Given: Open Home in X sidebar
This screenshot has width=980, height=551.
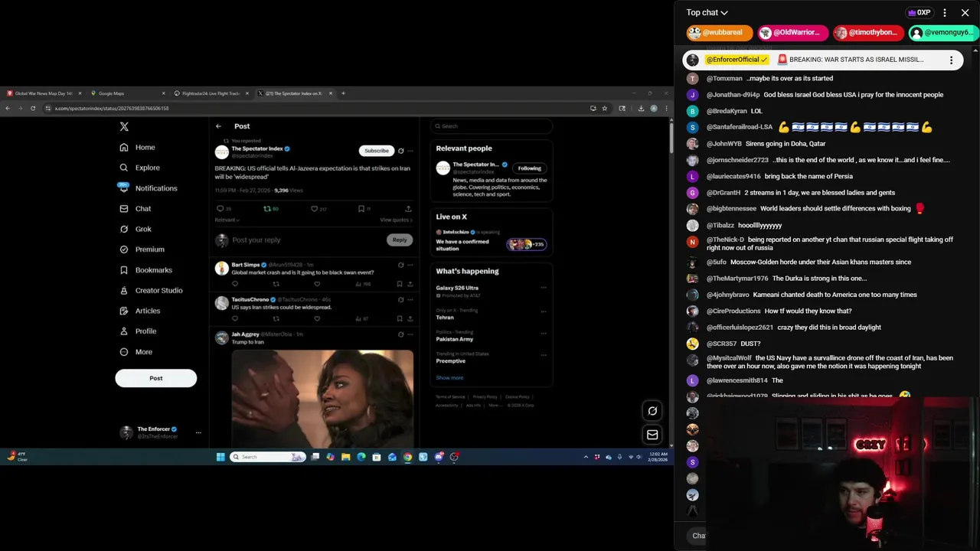Looking at the screenshot, I should [138, 147].
